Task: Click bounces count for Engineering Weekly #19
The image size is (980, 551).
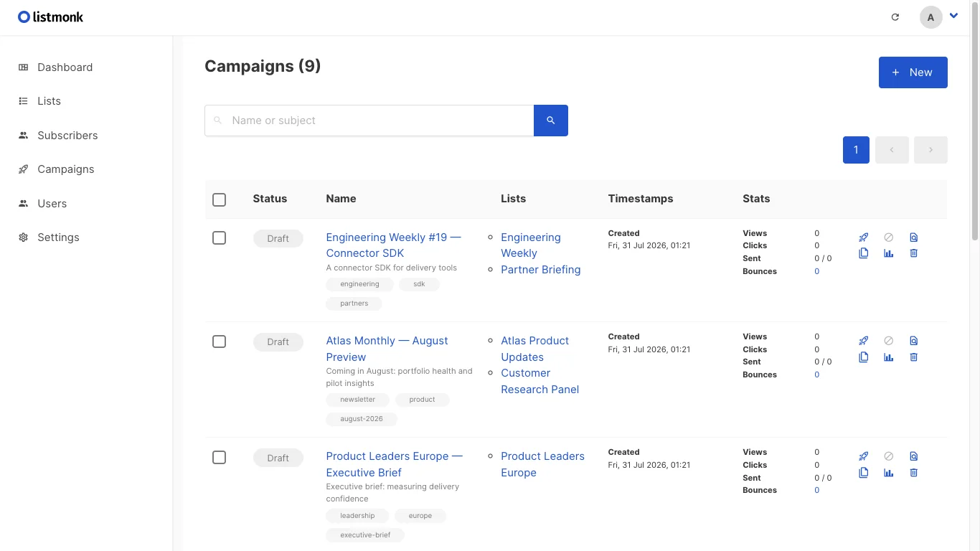Action: (817, 271)
